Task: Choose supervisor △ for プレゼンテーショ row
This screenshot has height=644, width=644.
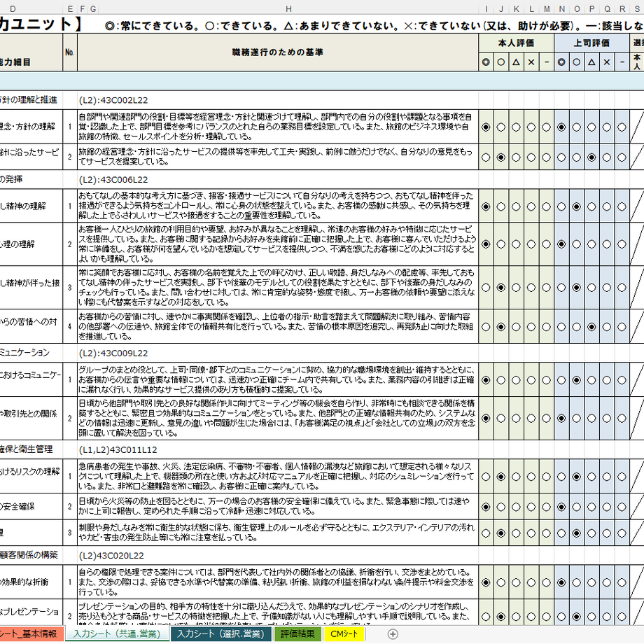Action: [591, 617]
